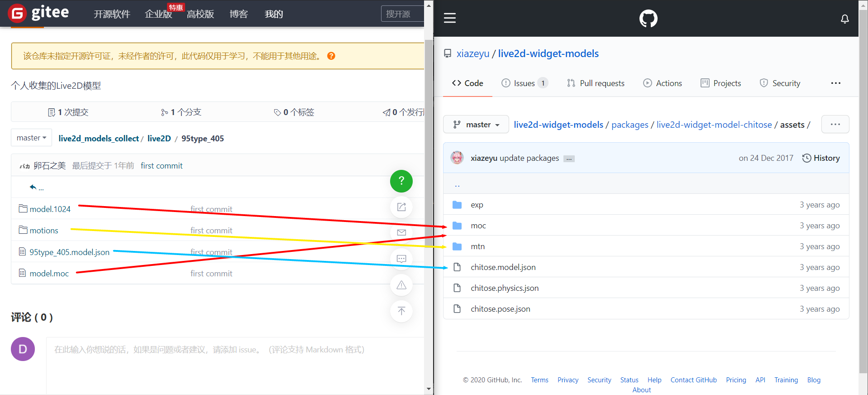Open Gitee master branch dropdown
This screenshot has width=868, height=395.
pyautogui.click(x=31, y=138)
